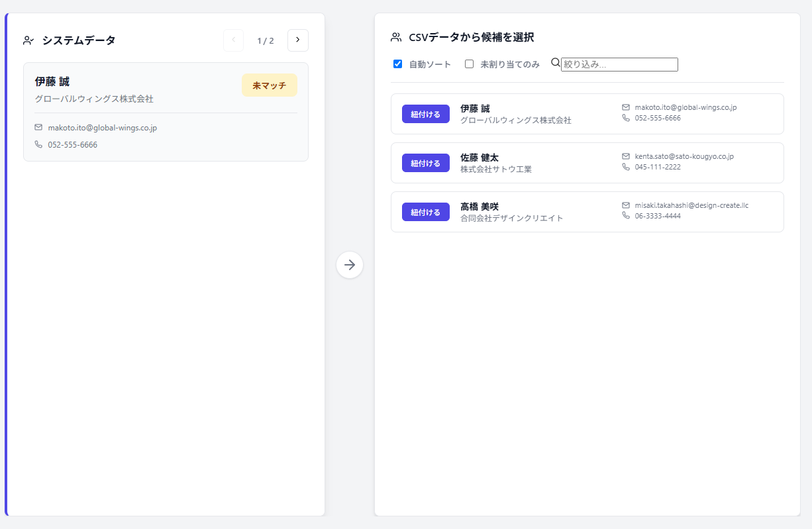Click the email icon next to makoto.ito@global-wings.co.jp
812x529 pixels.
click(38, 126)
